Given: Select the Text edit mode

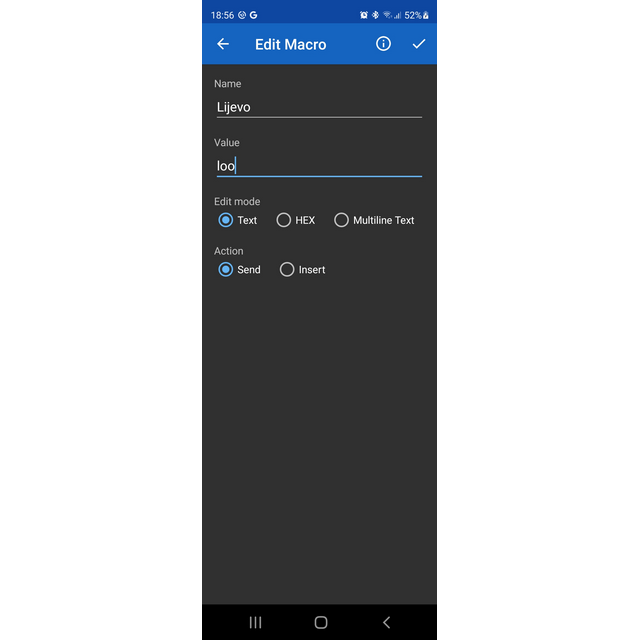Looking at the screenshot, I should tap(226, 220).
